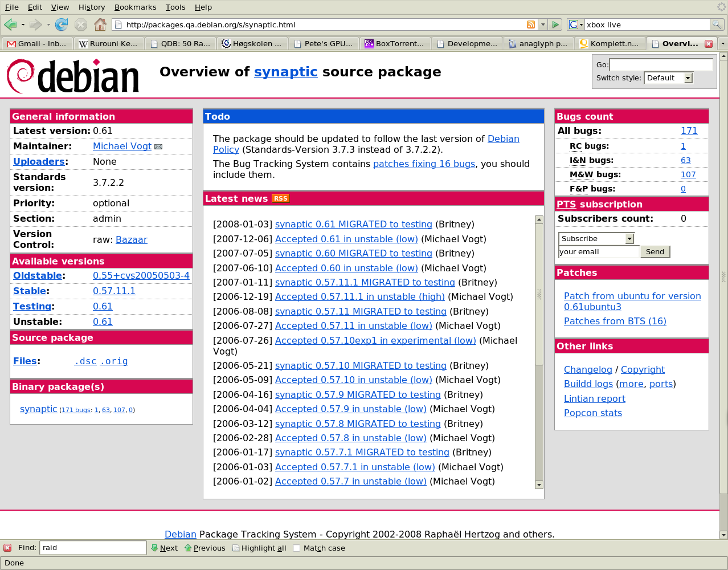
Task: Open the patches fixing 16 bugs link
Action: coord(424,164)
